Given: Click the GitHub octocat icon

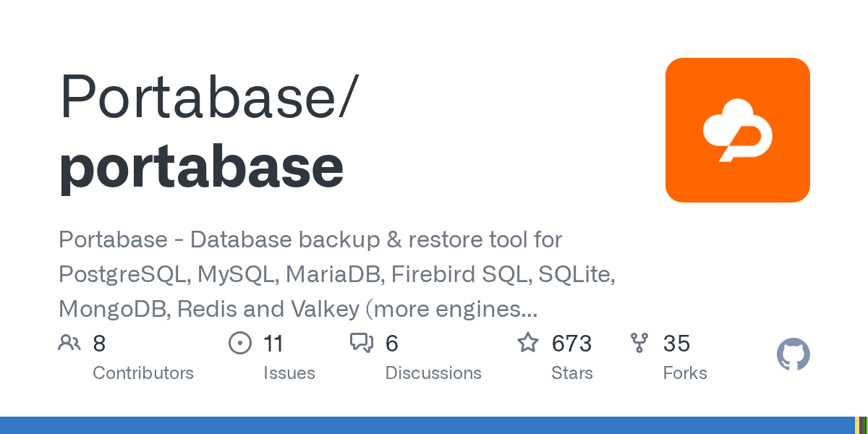Looking at the screenshot, I should pyautogui.click(x=793, y=355).
